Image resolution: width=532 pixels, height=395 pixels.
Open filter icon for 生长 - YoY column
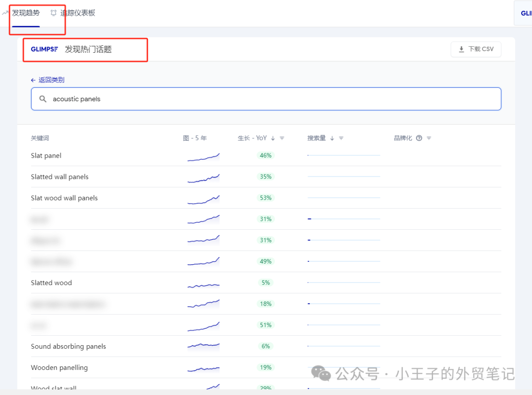[282, 139]
